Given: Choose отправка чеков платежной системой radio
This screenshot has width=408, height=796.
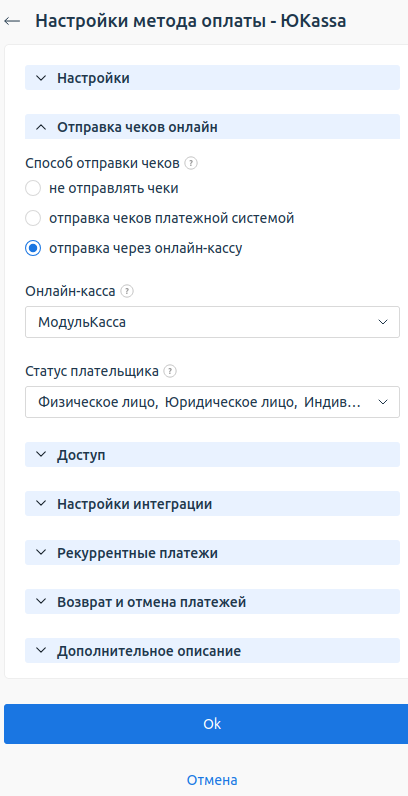Looking at the screenshot, I should [x=33, y=218].
